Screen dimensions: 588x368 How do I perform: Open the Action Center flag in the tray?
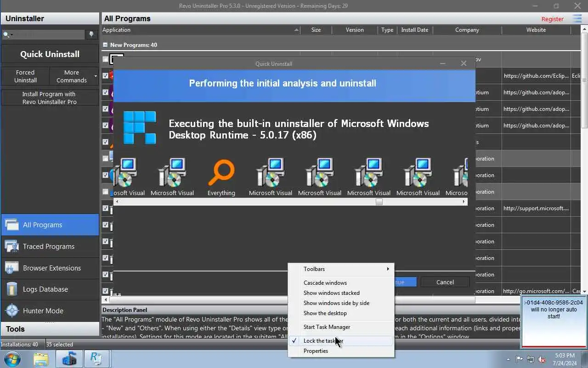pyautogui.click(x=520, y=359)
